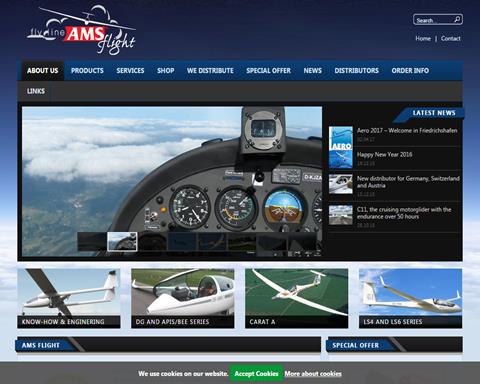Viewport: 480px width, 384px height.
Task: Open the Carat A card
Action: tap(297, 299)
